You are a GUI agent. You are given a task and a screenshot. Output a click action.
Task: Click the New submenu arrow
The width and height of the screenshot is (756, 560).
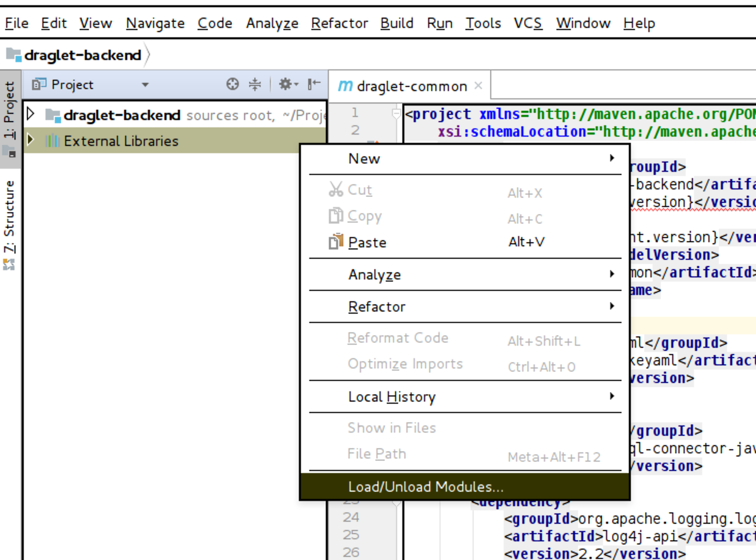(612, 158)
